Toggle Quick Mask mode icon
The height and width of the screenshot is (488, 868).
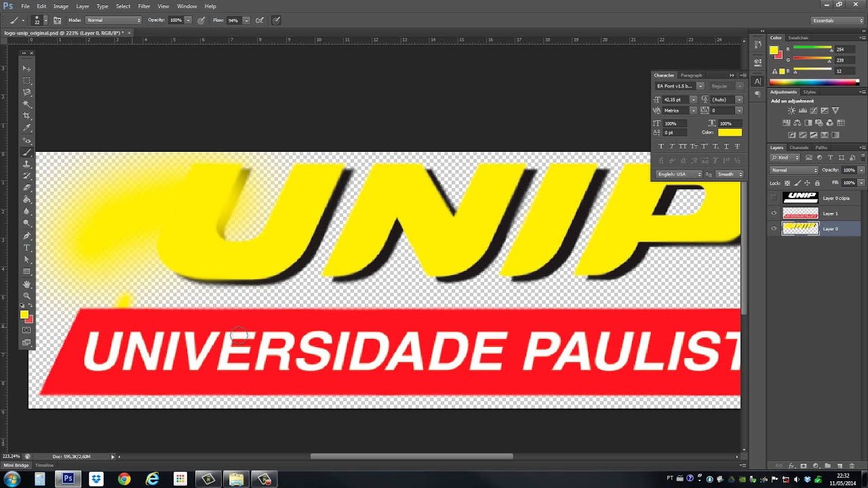(x=27, y=331)
